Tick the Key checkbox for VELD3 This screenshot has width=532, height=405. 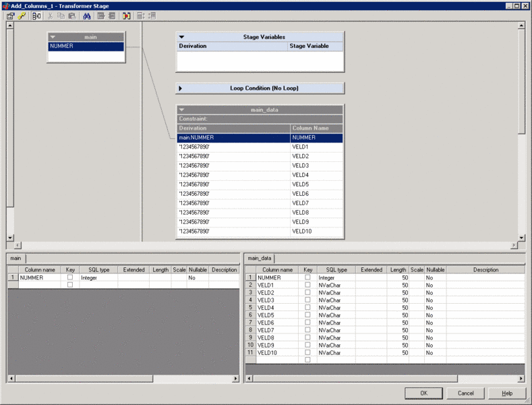point(307,300)
